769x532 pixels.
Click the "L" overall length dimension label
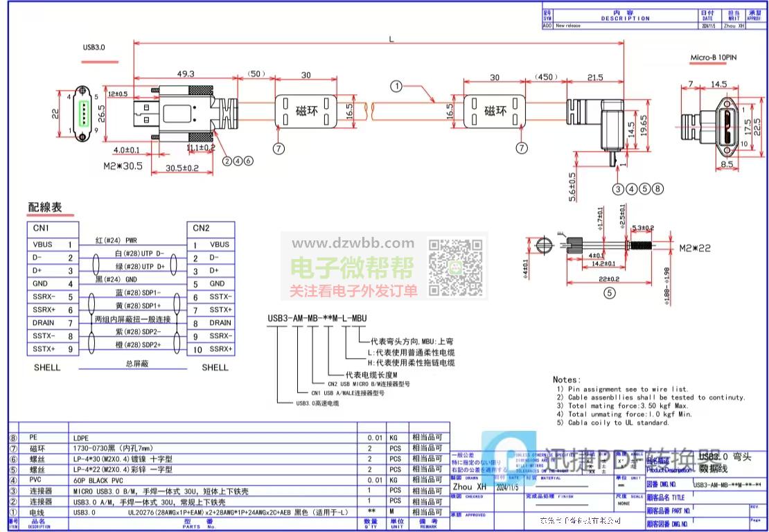[391, 39]
